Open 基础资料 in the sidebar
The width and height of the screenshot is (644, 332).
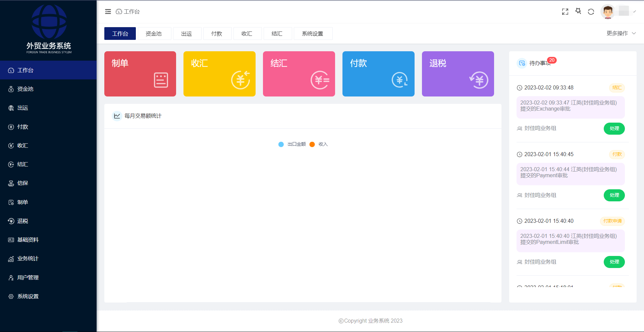(48, 240)
